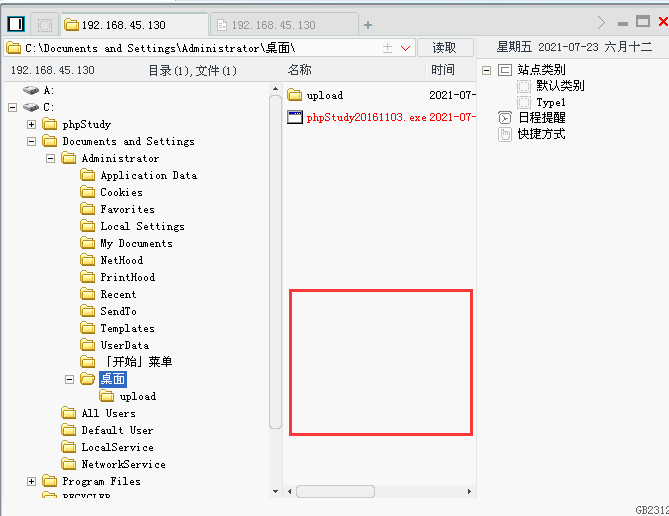Click the 名称 column header
Viewport: 669px width, 516px height.
300,70
